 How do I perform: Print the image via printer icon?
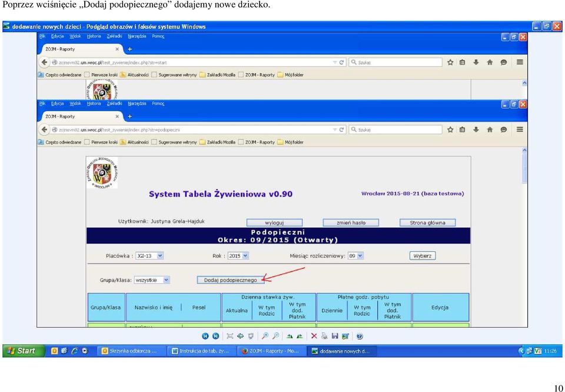(324, 336)
